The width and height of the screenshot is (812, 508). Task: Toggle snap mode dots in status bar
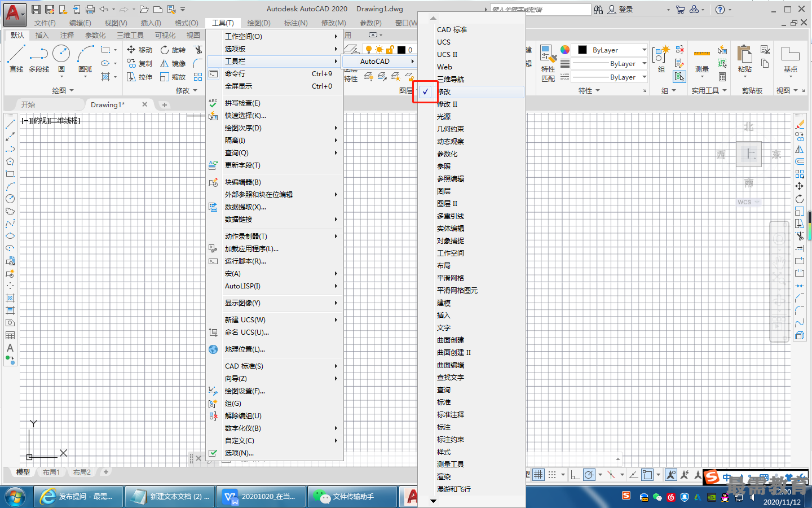(552, 475)
